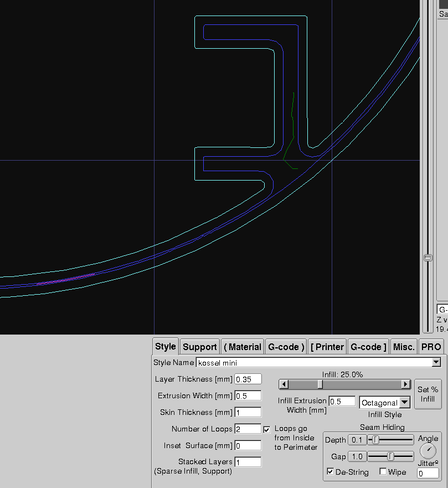
Task: Switch to the Style tab
Action: coord(165,346)
